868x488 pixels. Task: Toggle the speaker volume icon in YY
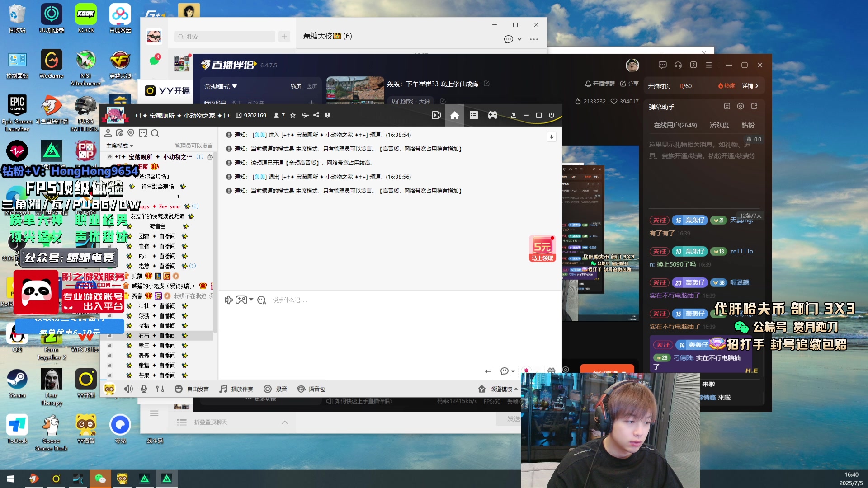(129, 389)
